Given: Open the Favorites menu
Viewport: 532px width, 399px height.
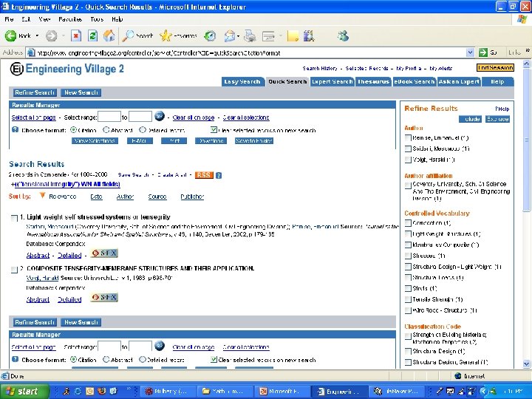Looking at the screenshot, I should 70,19.
